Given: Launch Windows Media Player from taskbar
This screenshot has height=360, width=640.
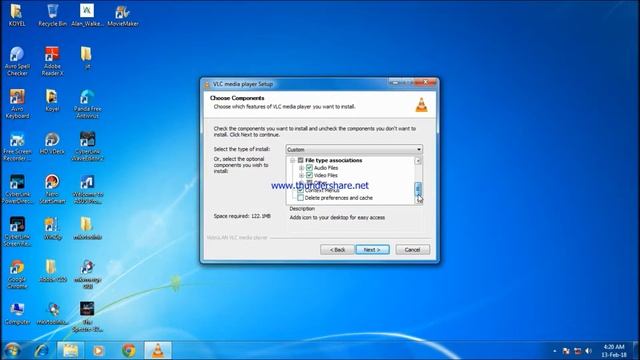Looking at the screenshot, I should [x=98, y=351].
